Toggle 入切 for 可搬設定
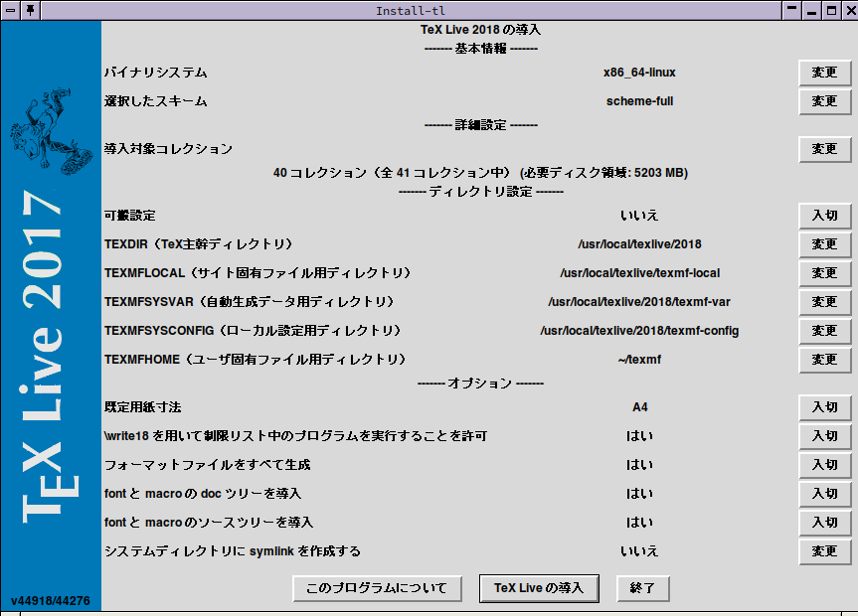858x616 pixels. (x=824, y=216)
